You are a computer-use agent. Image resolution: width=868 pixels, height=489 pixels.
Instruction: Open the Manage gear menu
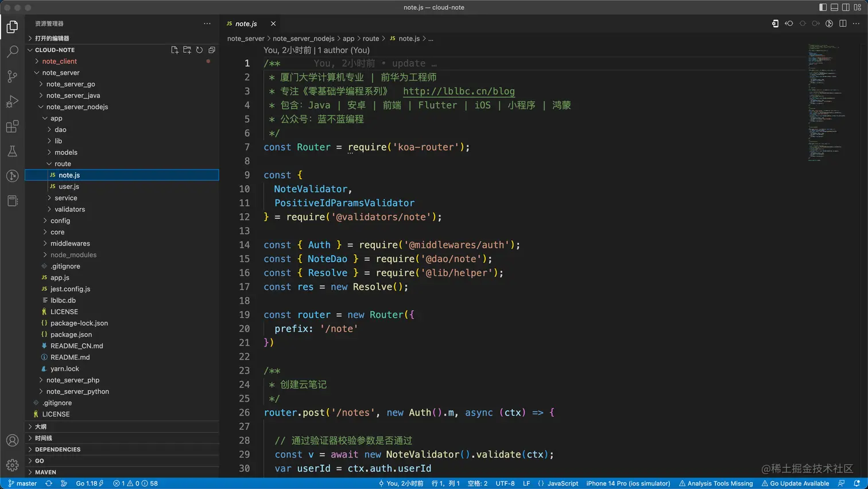tap(12, 465)
